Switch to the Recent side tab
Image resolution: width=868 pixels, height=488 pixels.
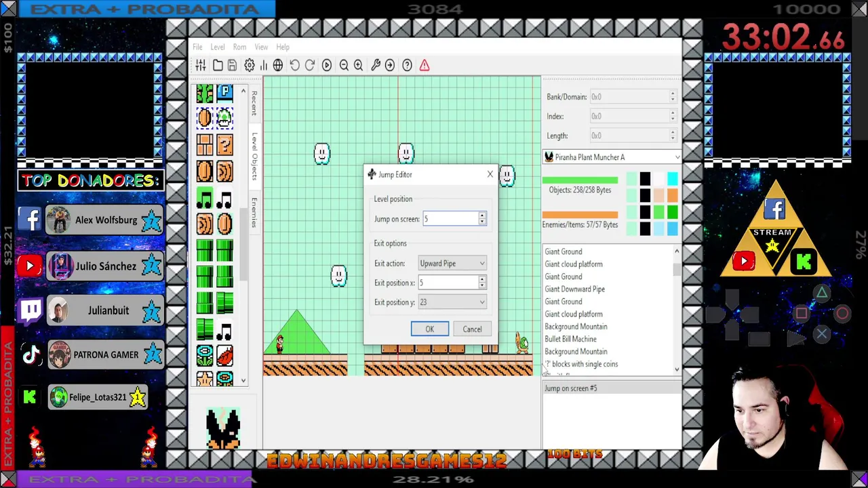point(254,103)
